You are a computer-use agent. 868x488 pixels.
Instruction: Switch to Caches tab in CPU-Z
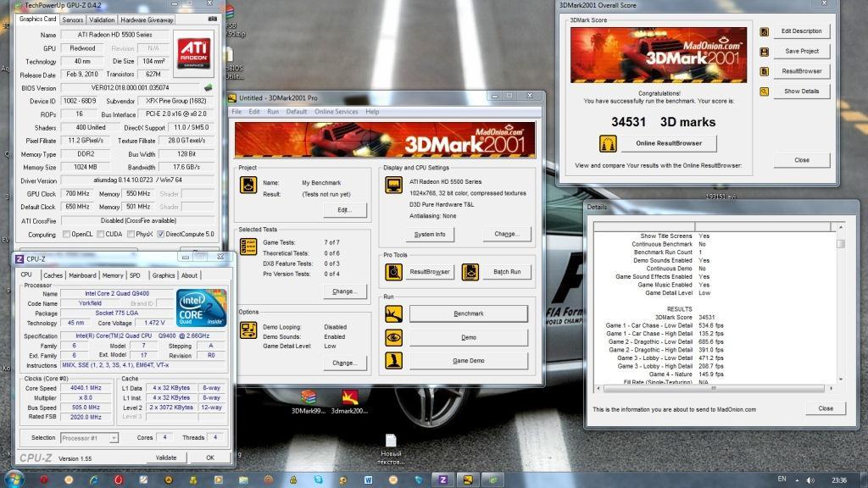(x=53, y=275)
